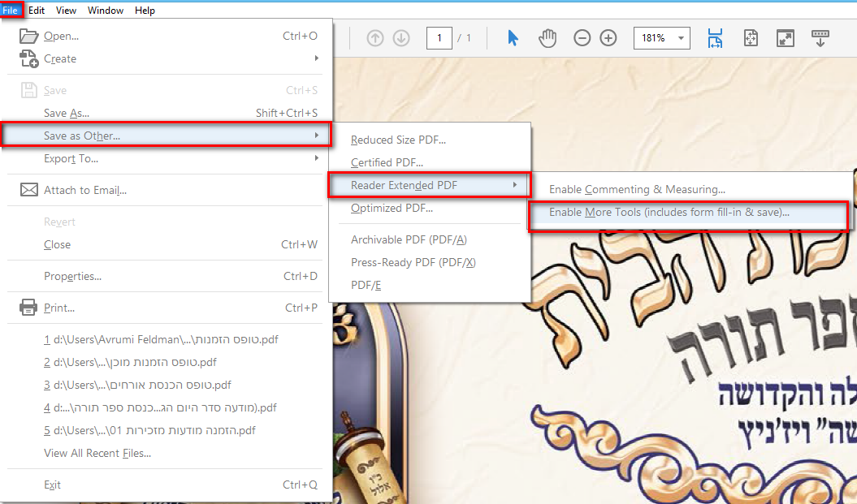Click View All Recent Files
Screen dimensions: 857x504
97,453
